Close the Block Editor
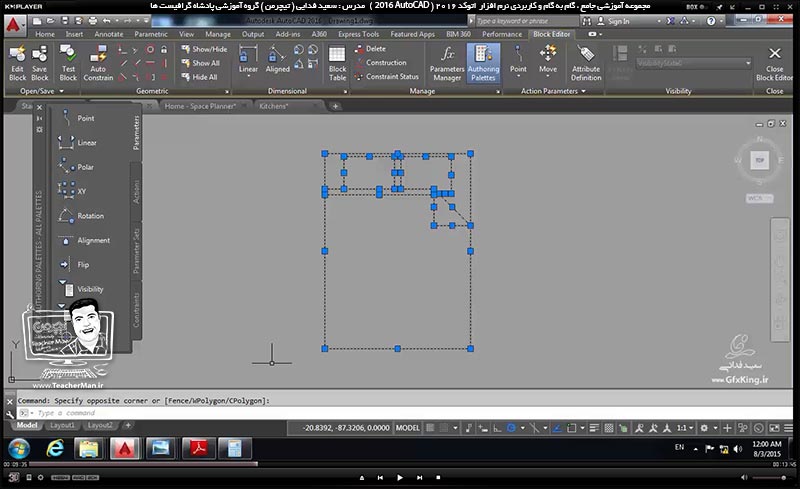800x489 pixels. tap(774, 63)
